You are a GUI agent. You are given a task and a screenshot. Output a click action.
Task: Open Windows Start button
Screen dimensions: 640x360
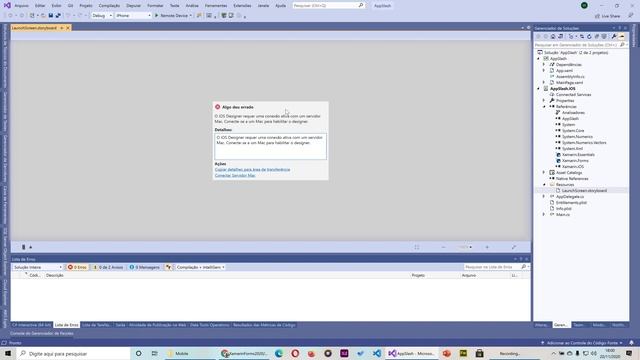pyautogui.click(x=8, y=353)
